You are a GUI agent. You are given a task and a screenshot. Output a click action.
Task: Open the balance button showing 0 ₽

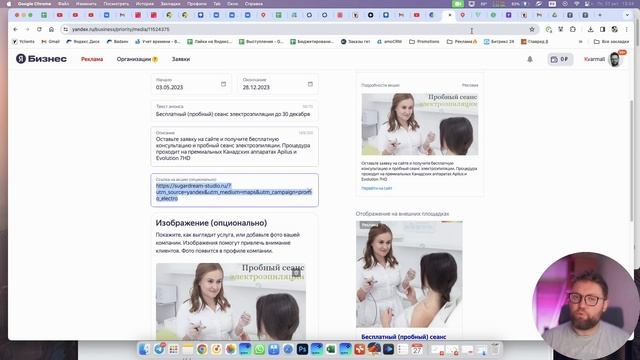560,59
